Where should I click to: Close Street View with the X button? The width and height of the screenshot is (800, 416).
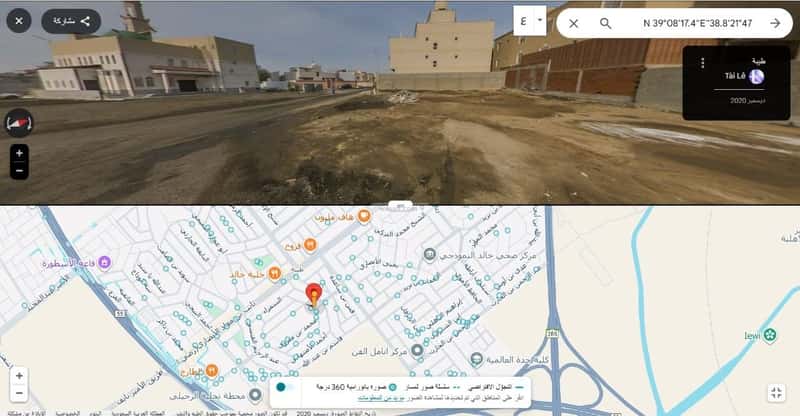click(x=19, y=21)
